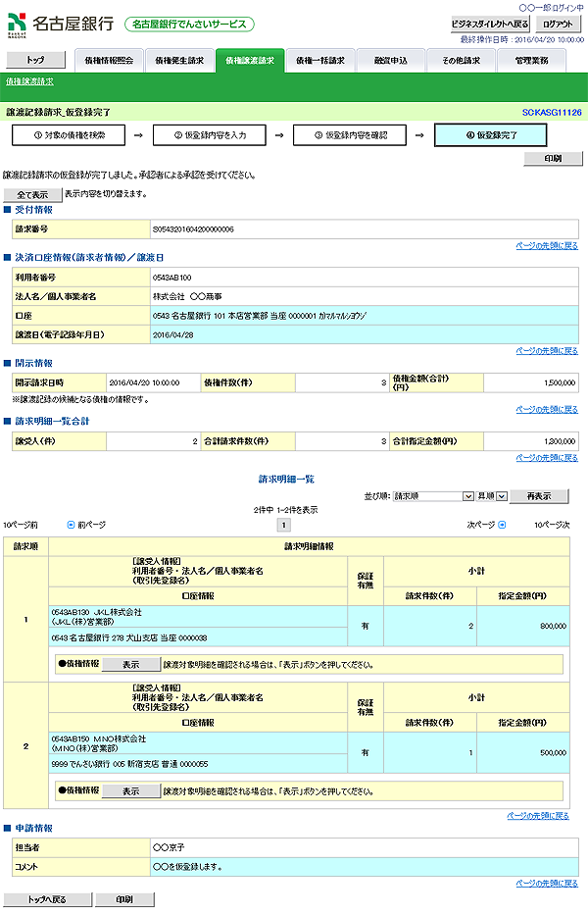Click the 前ページ arrow icon

pyautogui.click(x=72, y=525)
